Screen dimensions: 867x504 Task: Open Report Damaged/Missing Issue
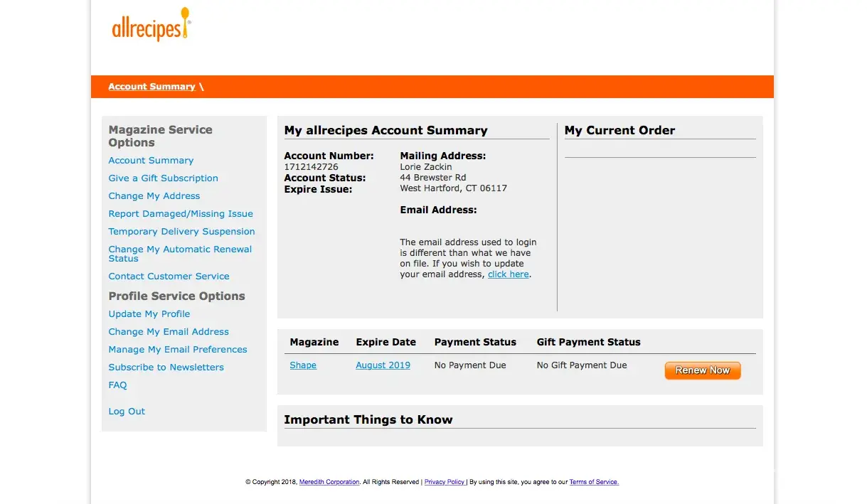(x=181, y=214)
